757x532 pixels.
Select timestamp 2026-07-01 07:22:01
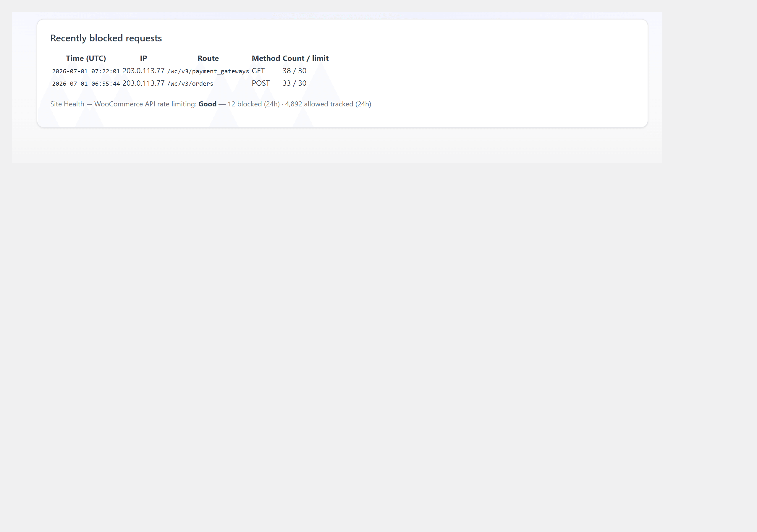86,71
